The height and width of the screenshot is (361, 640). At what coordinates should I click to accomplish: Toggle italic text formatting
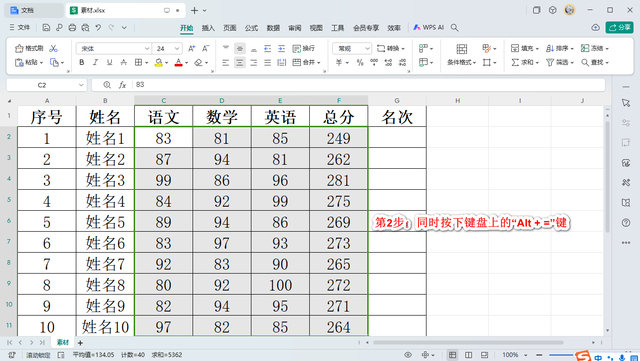coord(96,62)
